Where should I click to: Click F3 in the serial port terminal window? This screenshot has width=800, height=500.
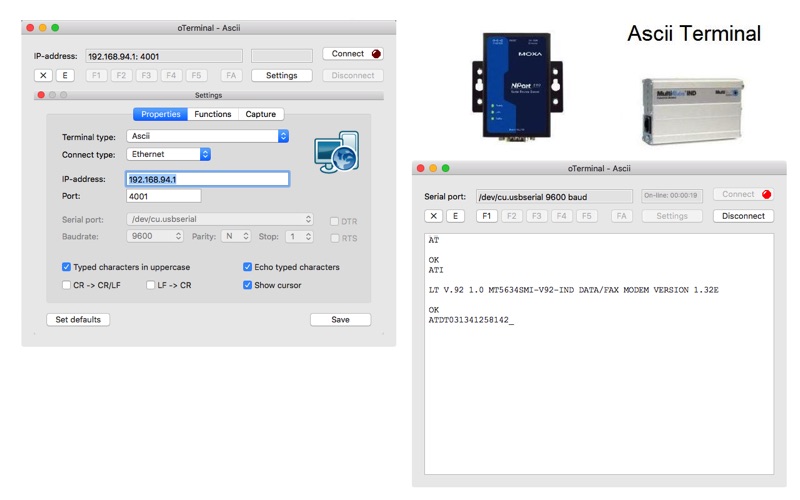[537, 216]
